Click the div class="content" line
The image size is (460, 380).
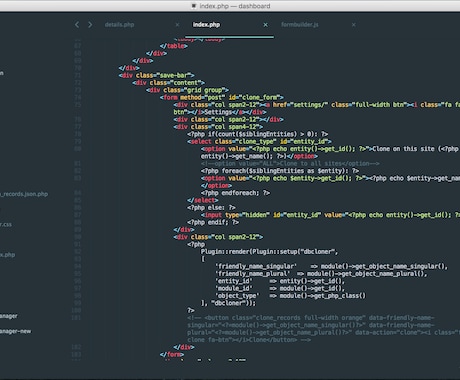point(168,83)
